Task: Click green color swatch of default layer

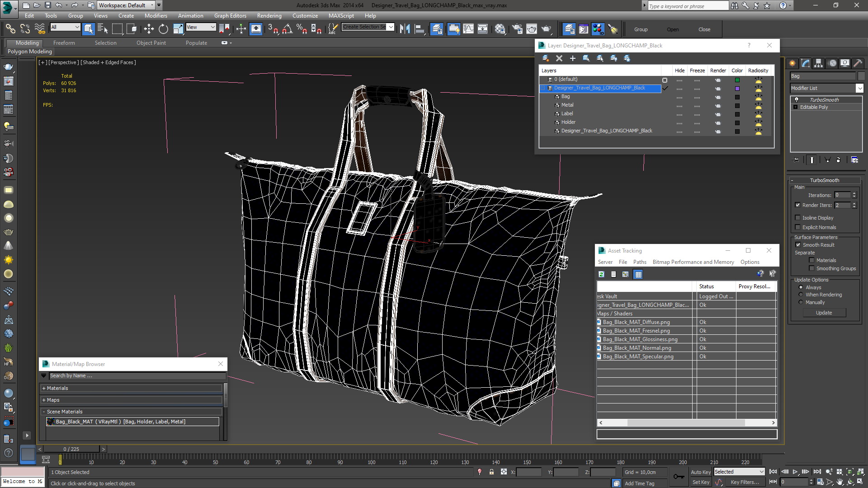Action: click(737, 80)
